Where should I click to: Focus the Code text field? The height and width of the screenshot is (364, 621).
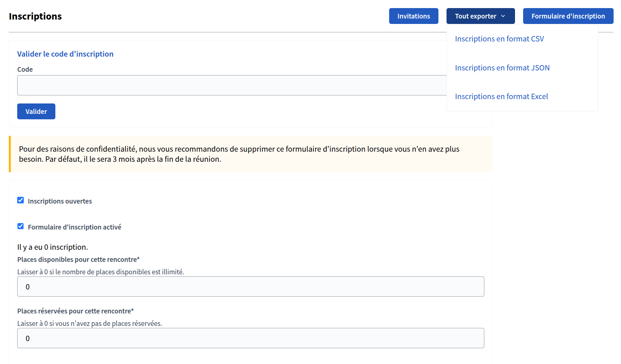[x=232, y=85]
